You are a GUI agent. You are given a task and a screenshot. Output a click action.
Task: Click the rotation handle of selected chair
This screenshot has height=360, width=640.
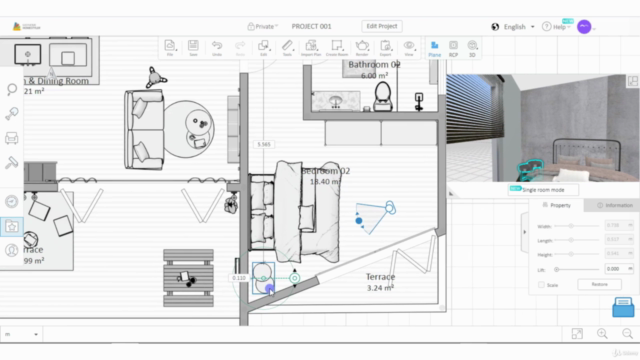(294, 278)
